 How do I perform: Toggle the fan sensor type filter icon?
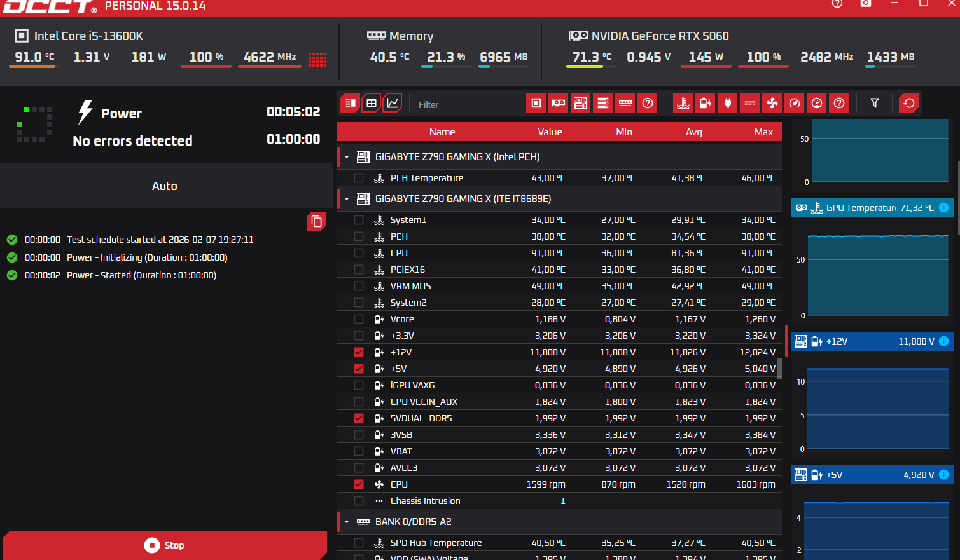(x=772, y=103)
